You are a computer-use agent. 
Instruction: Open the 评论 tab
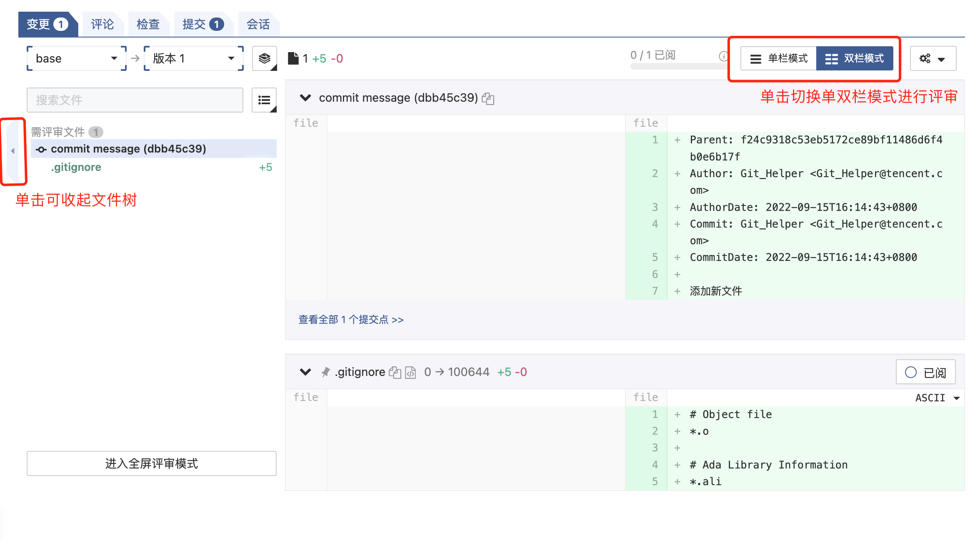102,24
